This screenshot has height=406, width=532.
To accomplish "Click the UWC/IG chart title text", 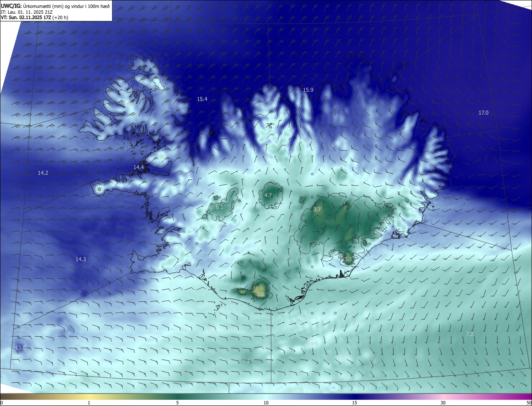I will (x=56, y=6).
